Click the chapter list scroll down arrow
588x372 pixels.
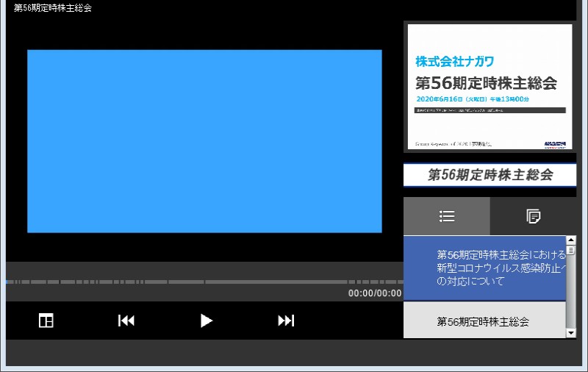571,333
